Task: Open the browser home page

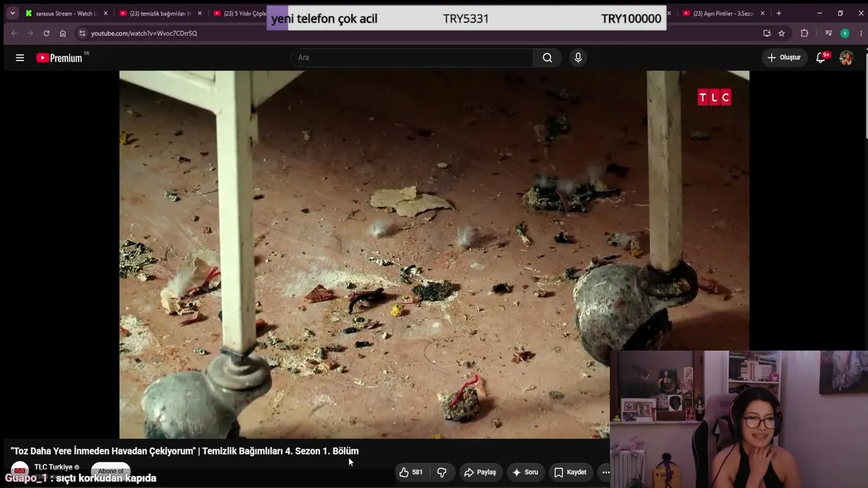Action: point(62,33)
